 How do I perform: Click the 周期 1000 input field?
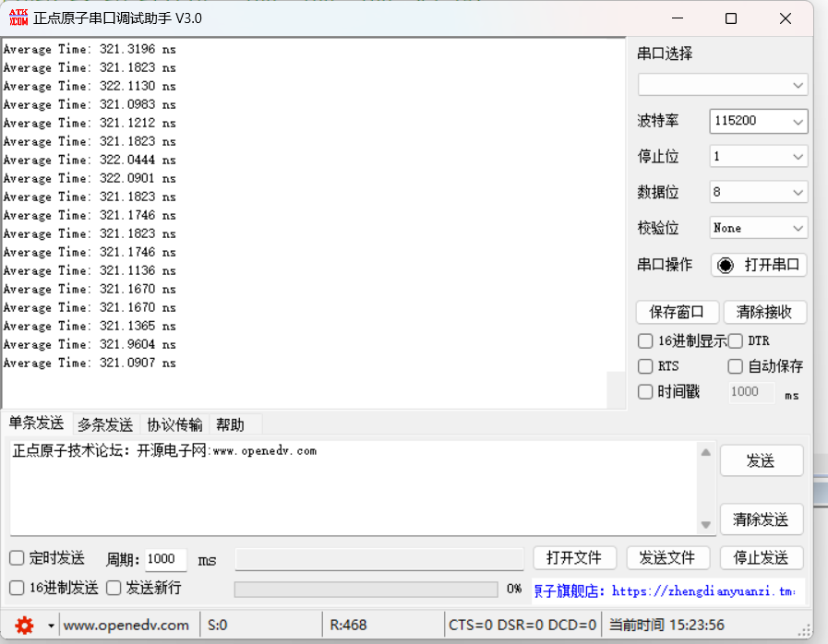(165, 559)
